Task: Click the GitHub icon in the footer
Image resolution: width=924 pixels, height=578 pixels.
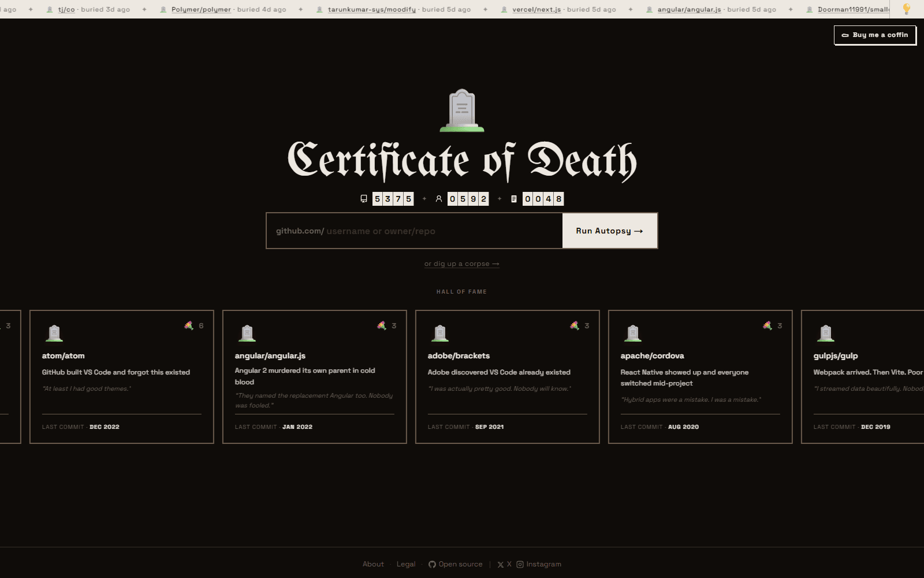Action: [432, 564]
